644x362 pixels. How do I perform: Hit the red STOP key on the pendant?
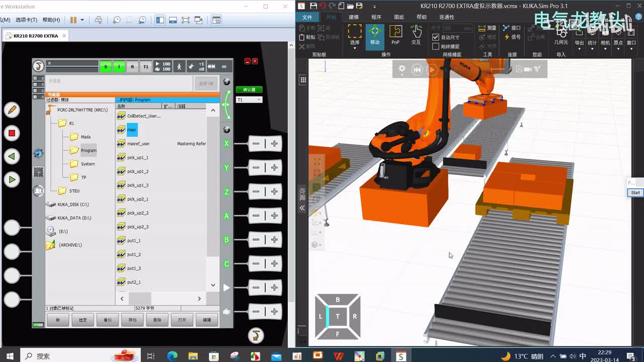tap(12, 133)
